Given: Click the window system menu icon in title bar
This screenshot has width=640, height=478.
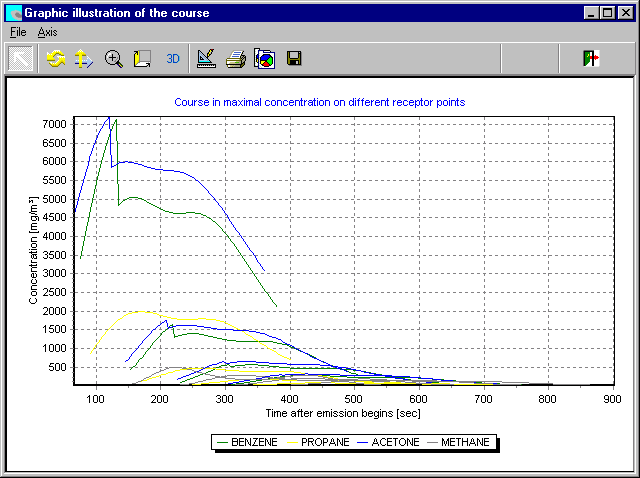Looking at the screenshot, I should [x=13, y=13].
